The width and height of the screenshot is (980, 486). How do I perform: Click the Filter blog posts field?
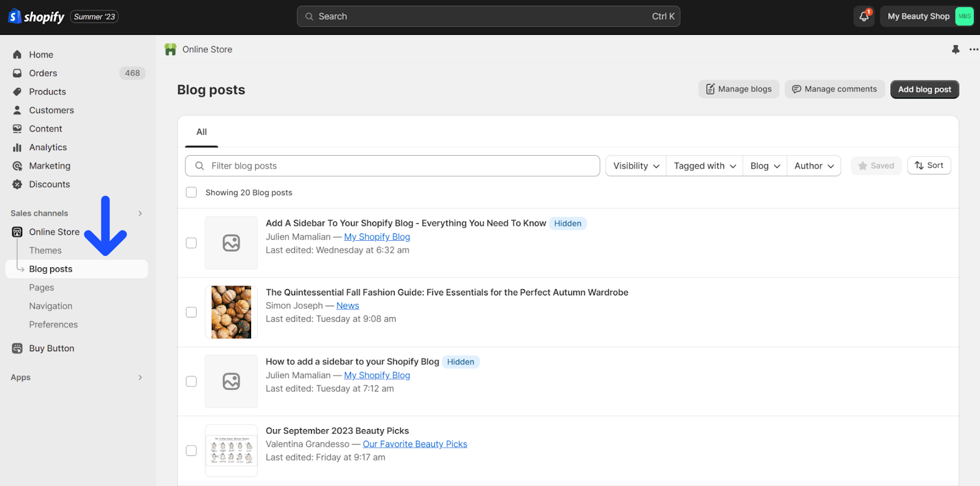tap(392, 165)
